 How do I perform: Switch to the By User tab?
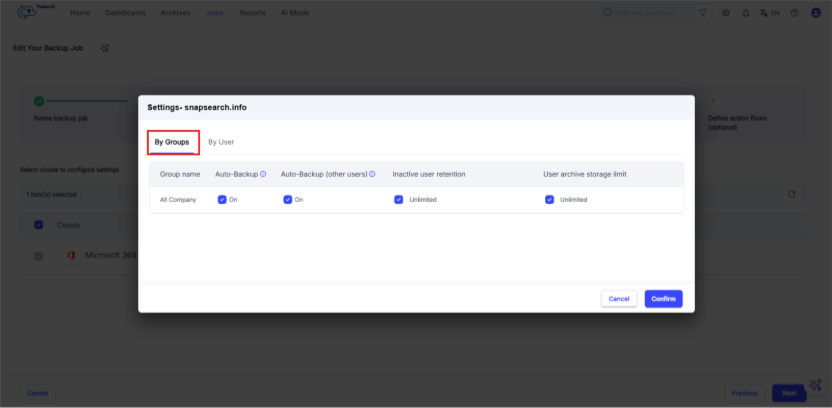[x=221, y=142]
